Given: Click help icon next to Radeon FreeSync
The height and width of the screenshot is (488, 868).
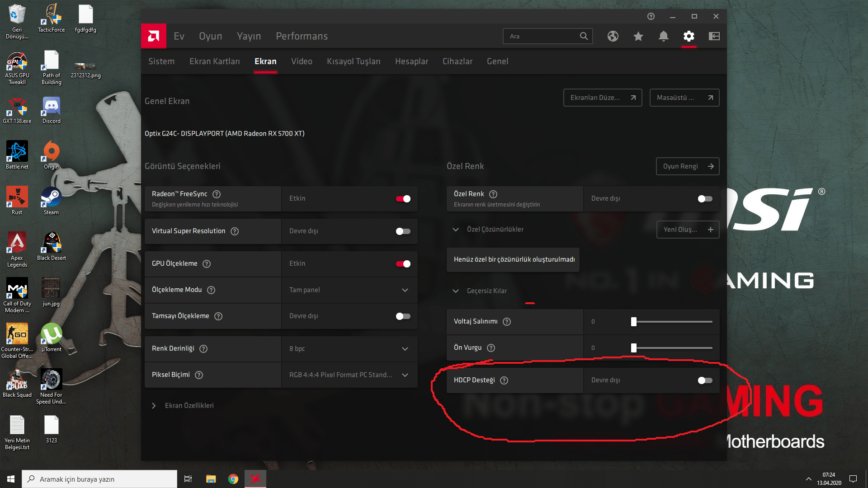Looking at the screenshot, I should point(217,194).
